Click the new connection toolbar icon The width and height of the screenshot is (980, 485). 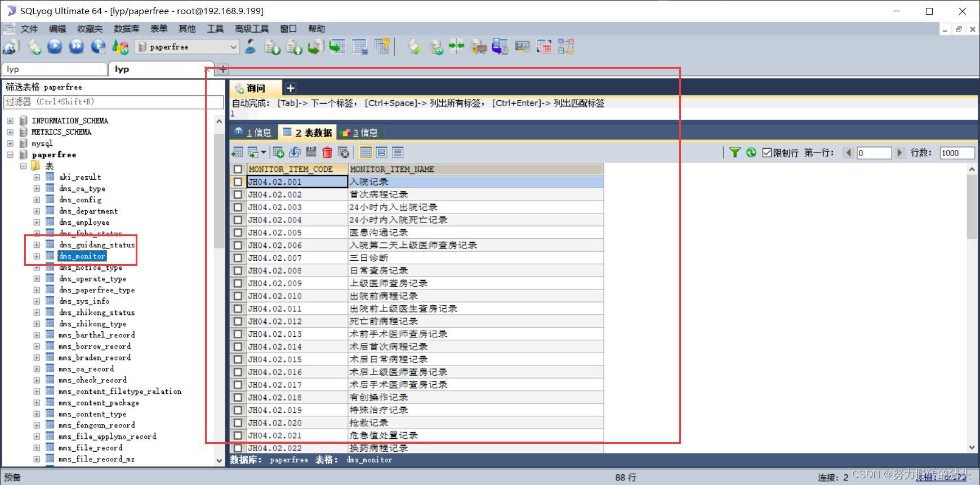click(11, 47)
